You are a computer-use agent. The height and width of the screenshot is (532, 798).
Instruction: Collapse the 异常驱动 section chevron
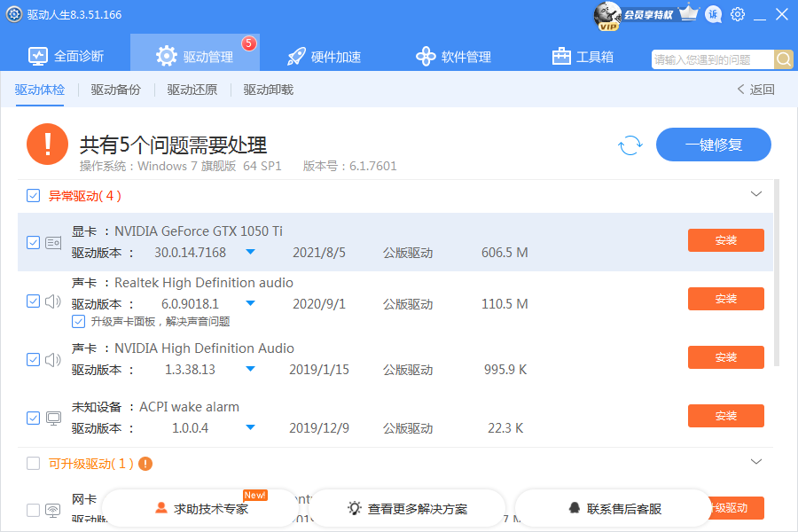tap(756, 194)
